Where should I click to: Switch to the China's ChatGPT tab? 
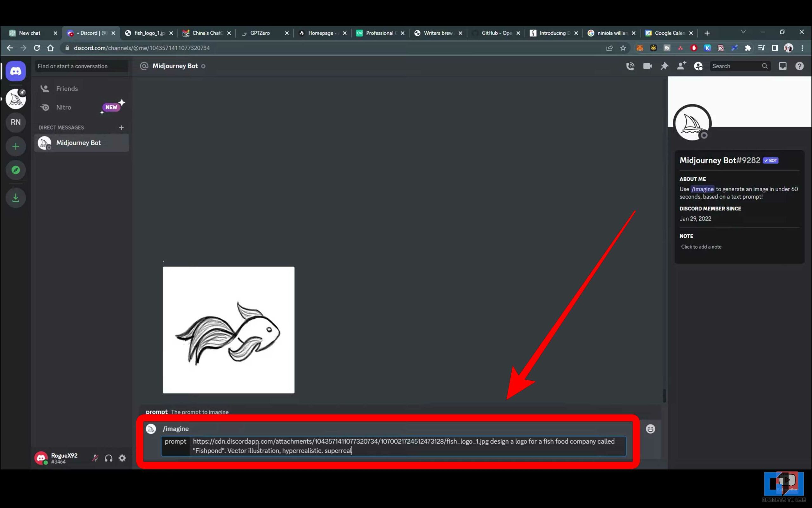207,33
